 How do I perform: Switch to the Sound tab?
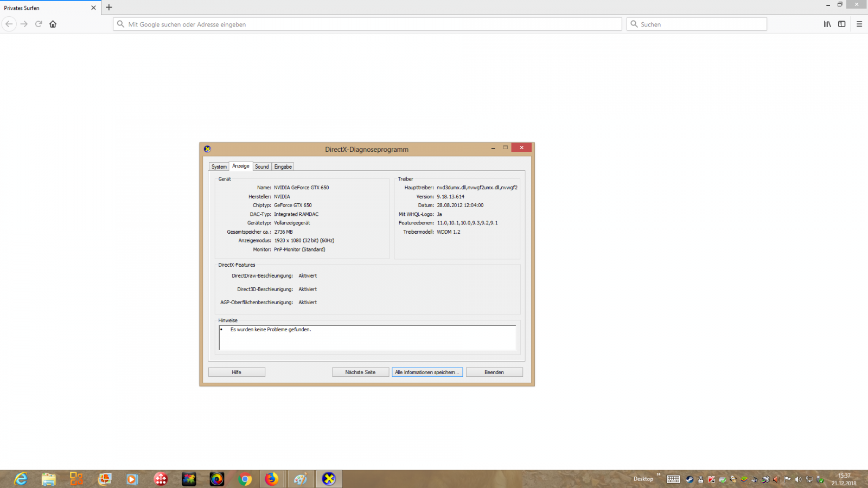pyautogui.click(x=262, y=166)
